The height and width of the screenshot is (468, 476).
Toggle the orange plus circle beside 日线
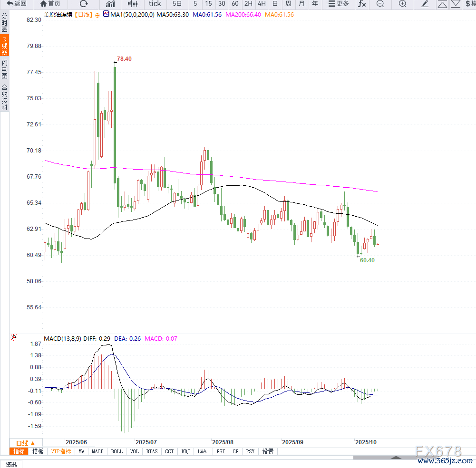point(97,15)
